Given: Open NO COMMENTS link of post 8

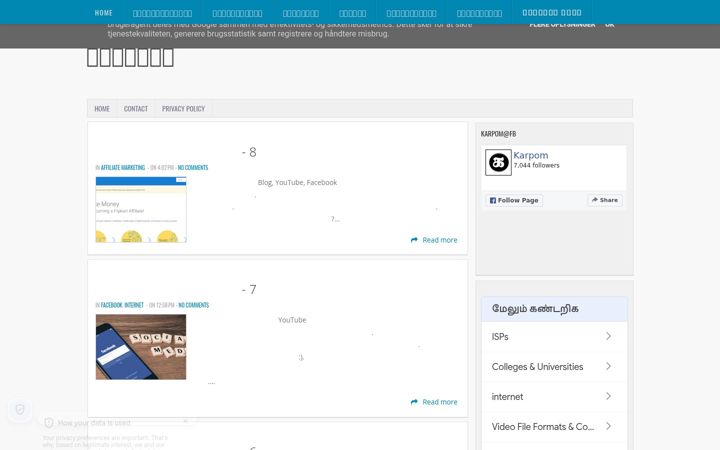Looking at the screenshot, I should 193,168.
